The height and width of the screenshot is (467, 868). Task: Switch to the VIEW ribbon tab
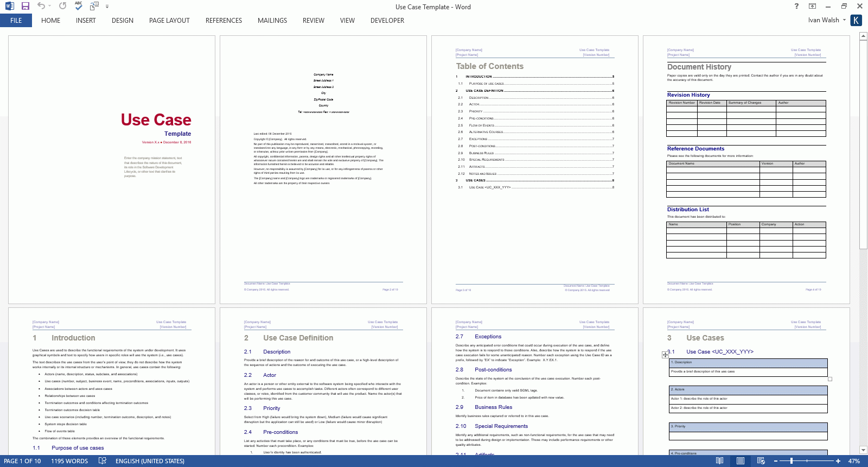(x=347, y=21)
